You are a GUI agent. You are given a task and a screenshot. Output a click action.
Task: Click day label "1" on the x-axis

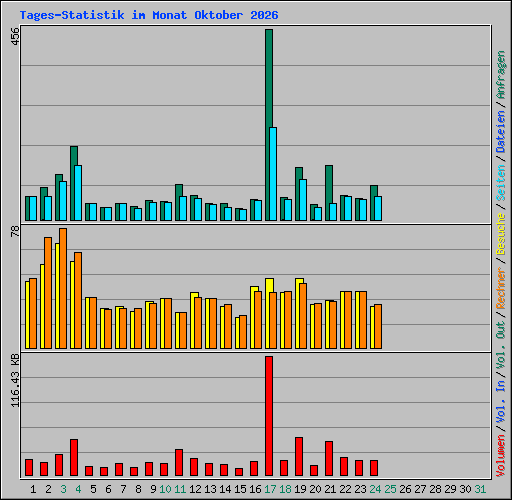coord(33,489)
